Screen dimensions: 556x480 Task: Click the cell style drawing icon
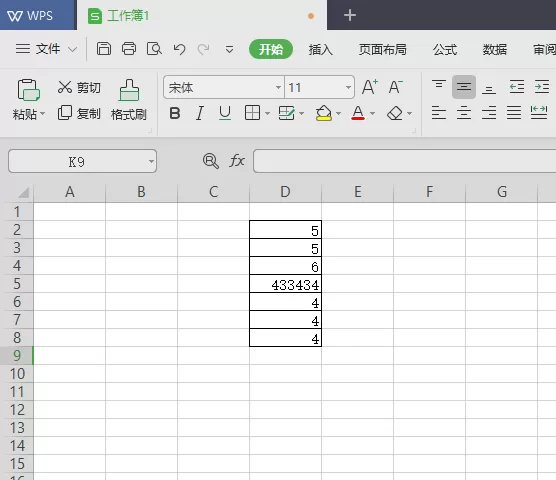coord(287,113)
